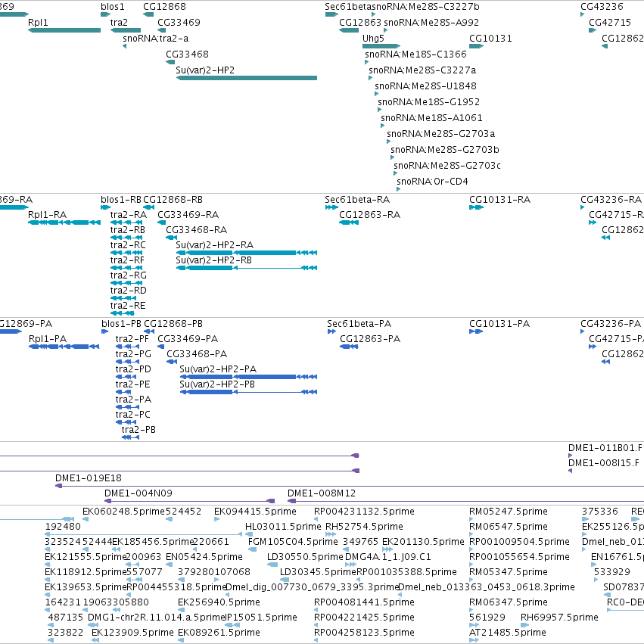Screen dimensions: 644x644
Task: Click the long Su(var)2-HP2 gene bar
Action: tap(247, 78)
